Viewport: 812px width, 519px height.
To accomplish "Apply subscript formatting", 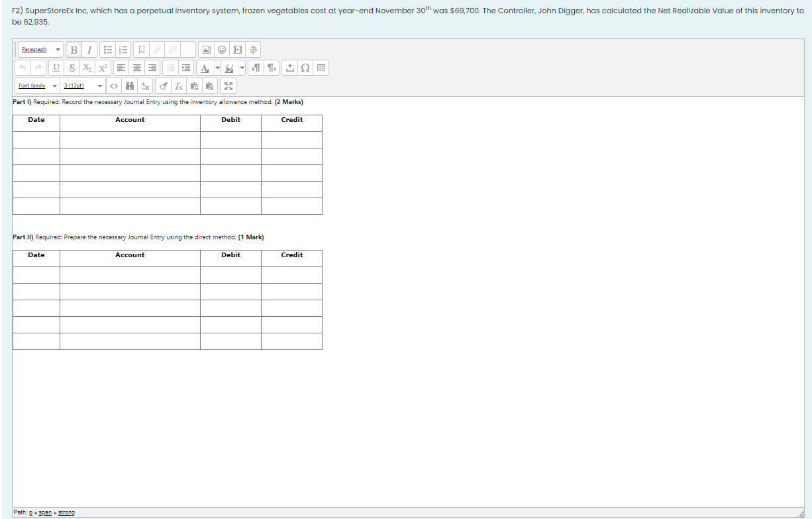I will tap(87, 68).
